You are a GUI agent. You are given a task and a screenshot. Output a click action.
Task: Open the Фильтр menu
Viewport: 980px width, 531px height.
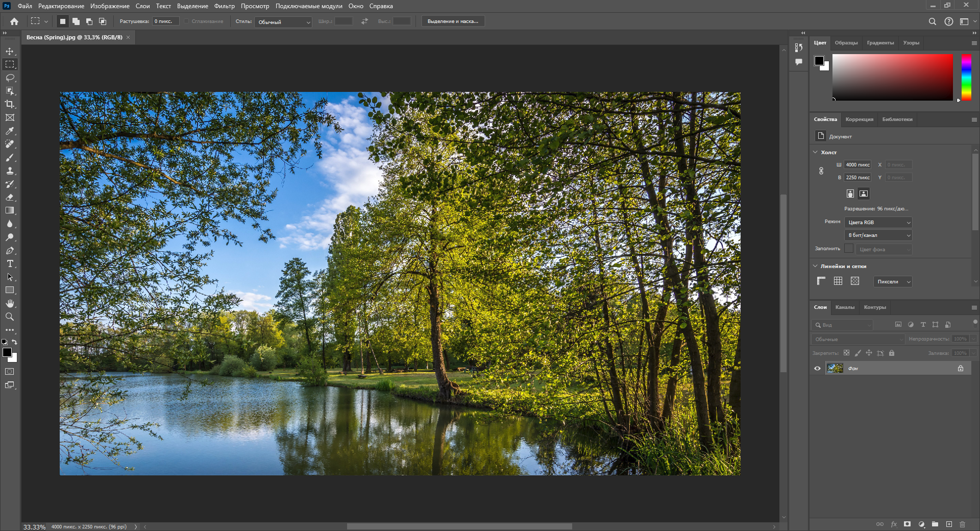click(x=224, y=6)
